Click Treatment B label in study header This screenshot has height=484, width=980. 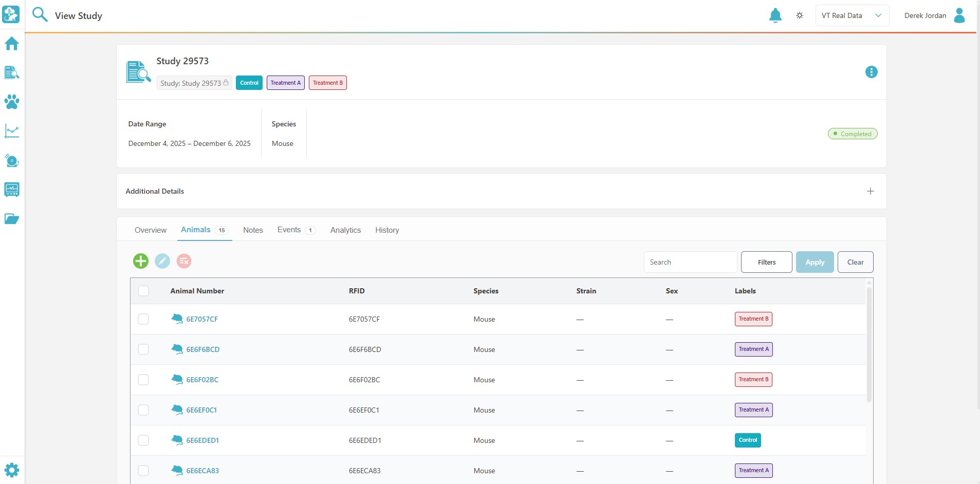(328, 83)
